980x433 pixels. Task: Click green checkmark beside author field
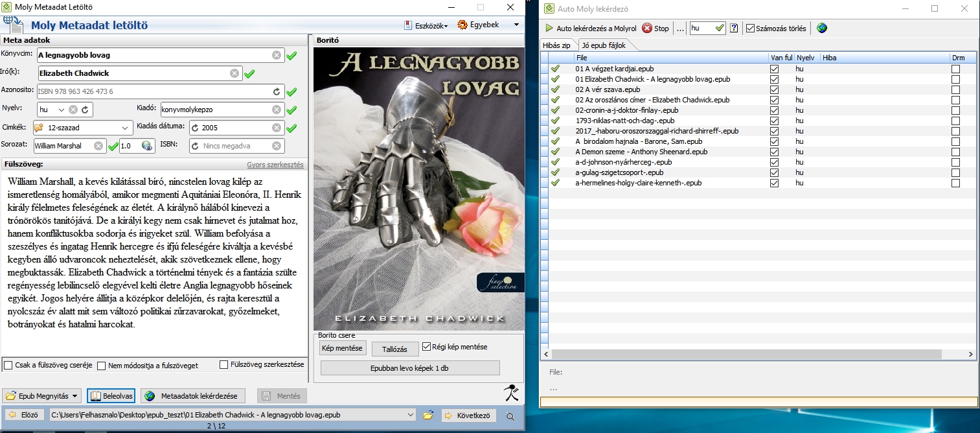click(x=249, y=74)
